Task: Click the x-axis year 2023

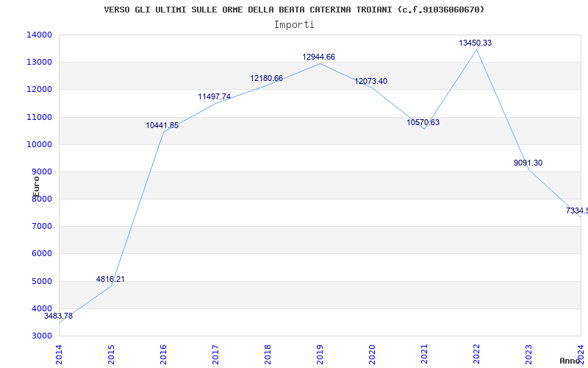Action: pos(528,355)
